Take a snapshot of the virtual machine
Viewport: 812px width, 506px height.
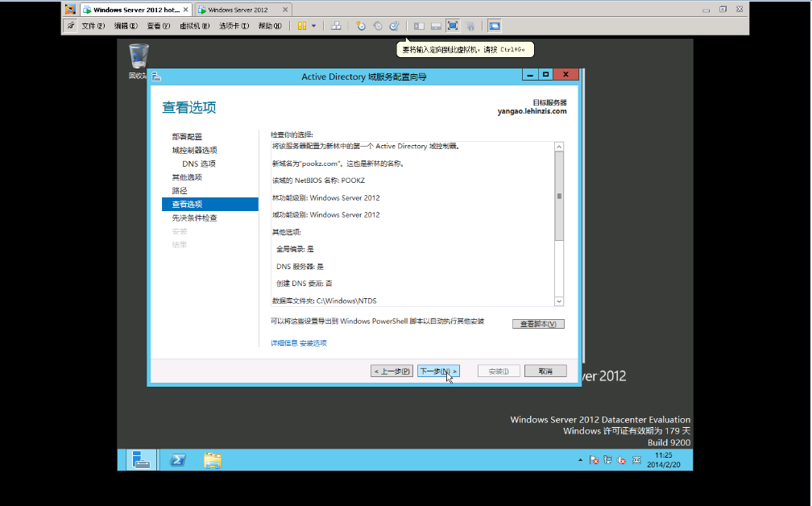point(361,26)
